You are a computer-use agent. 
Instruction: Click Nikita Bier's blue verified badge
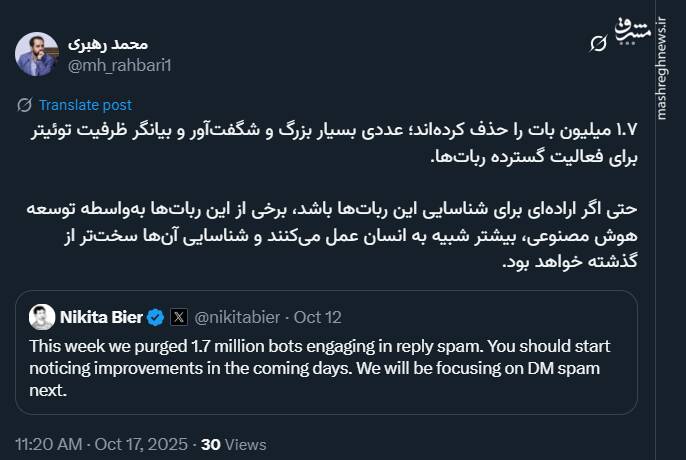coord(156,318)
